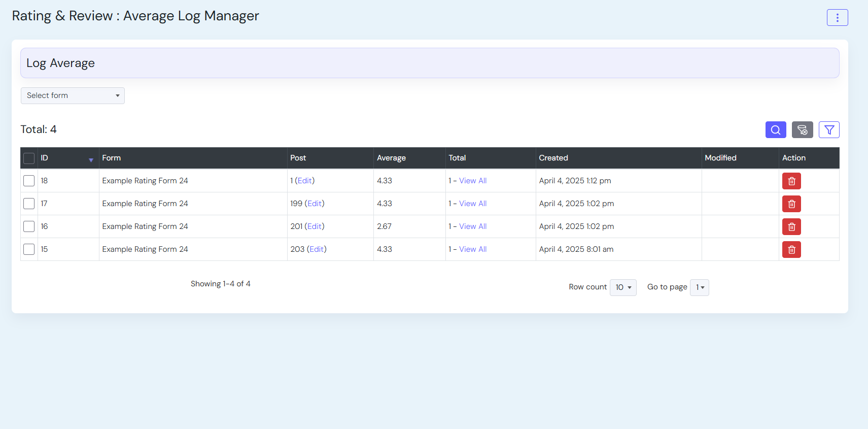The height and width of the screenshot is (429, 868).
Task: Toggle the select-all checkbox in header
Action: 29,158
